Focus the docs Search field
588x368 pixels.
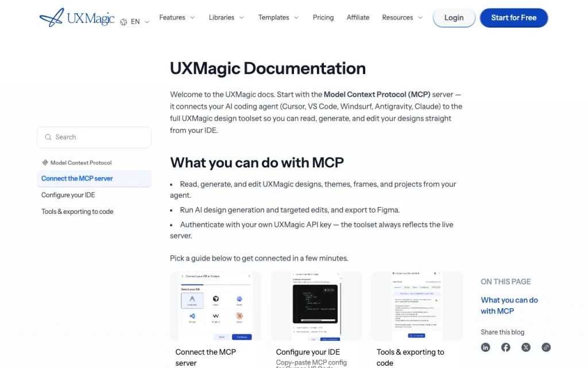(x=94, y=137)
